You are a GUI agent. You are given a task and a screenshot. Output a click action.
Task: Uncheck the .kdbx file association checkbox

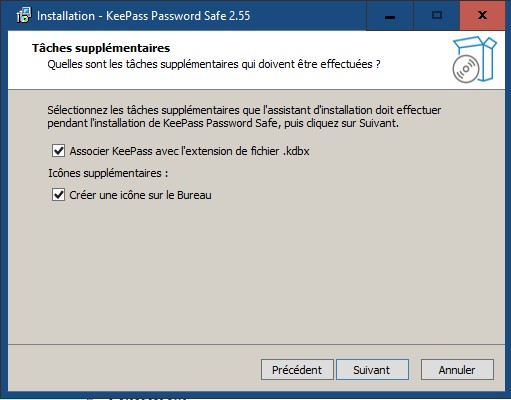tap(59, 151)
